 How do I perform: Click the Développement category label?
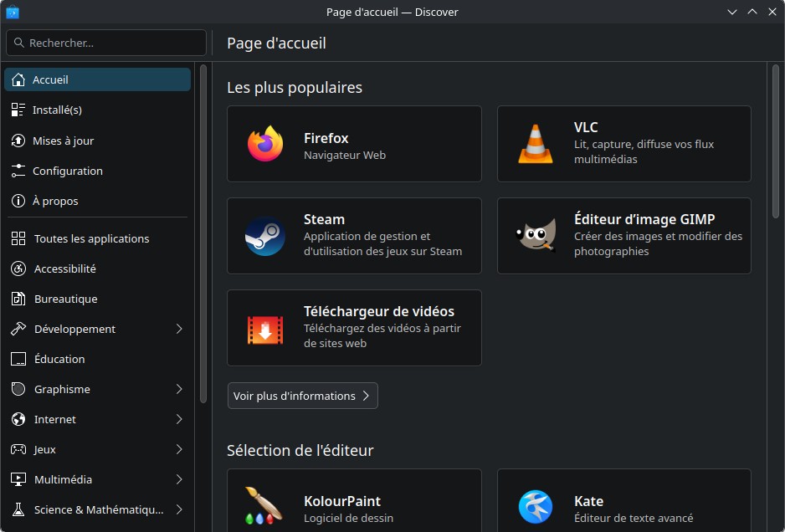[x=74, y=329]
